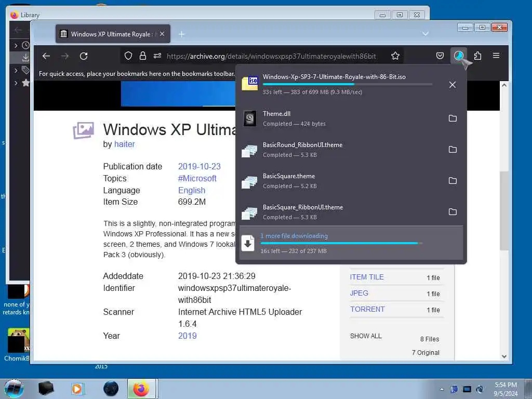
Task: Open ITEM TILE download option
Action: point(367,277)
